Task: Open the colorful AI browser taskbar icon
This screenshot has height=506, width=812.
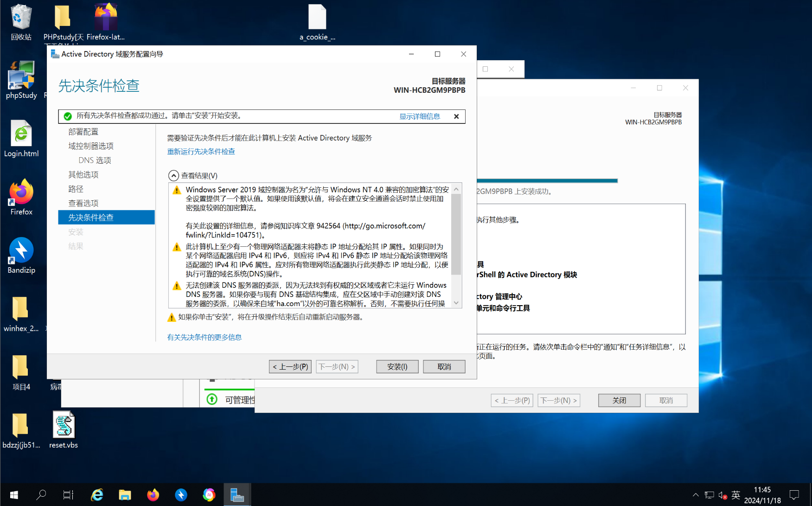Action: pyautogui.click(x=209, y=495)
